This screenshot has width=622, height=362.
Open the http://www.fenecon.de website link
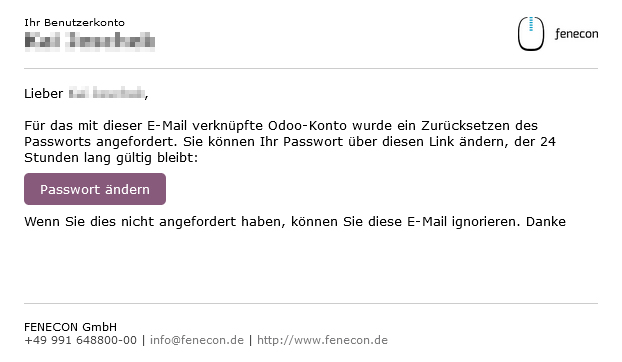coord(322,340)
